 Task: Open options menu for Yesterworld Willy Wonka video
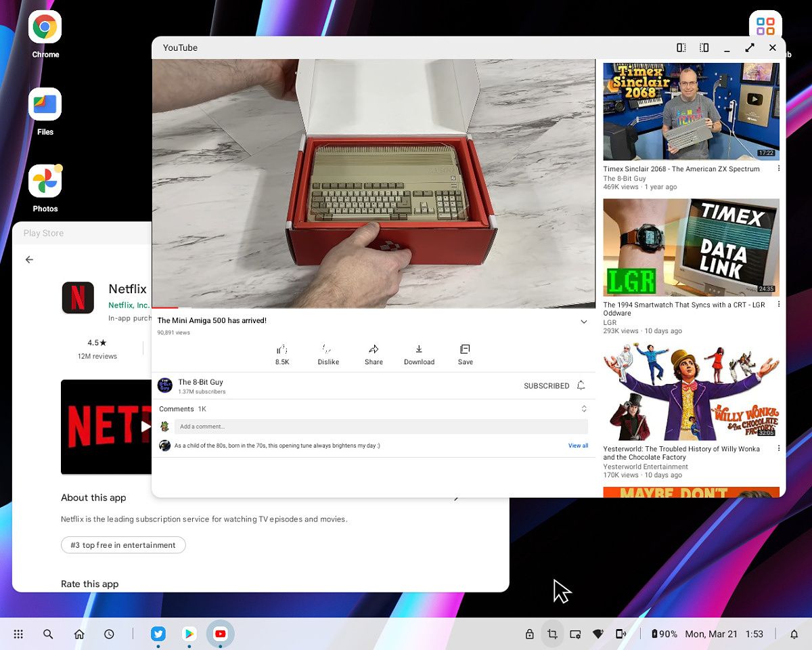[x=779, y=448]
